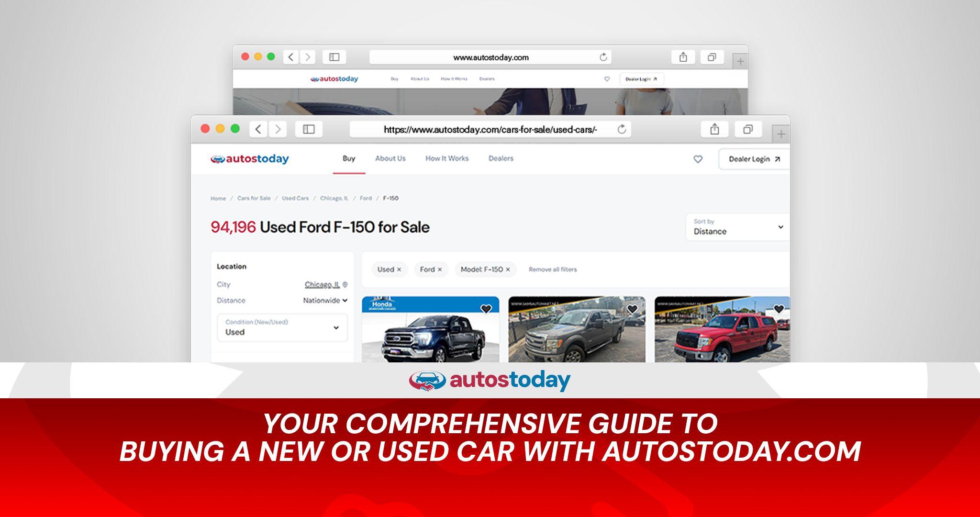980x517 pixels.
Task: Click the browser forward arrow
Action: pos(279,129)
